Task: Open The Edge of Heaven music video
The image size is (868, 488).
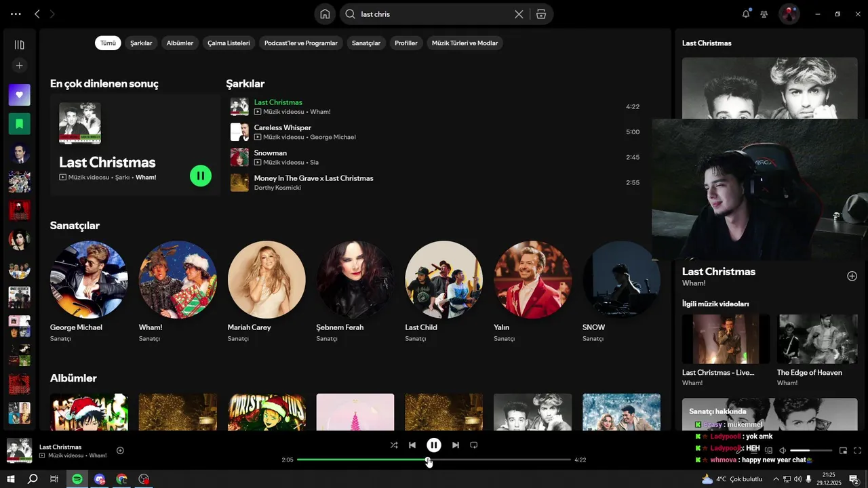Action: (817, 350)
